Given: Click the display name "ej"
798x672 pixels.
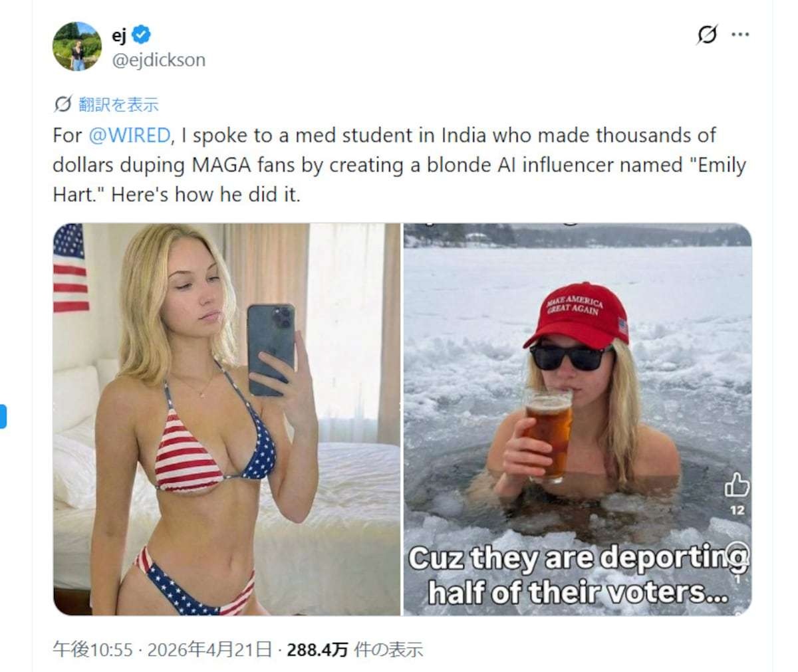Looking at the screenshot, I should click(x=119, y=35).
